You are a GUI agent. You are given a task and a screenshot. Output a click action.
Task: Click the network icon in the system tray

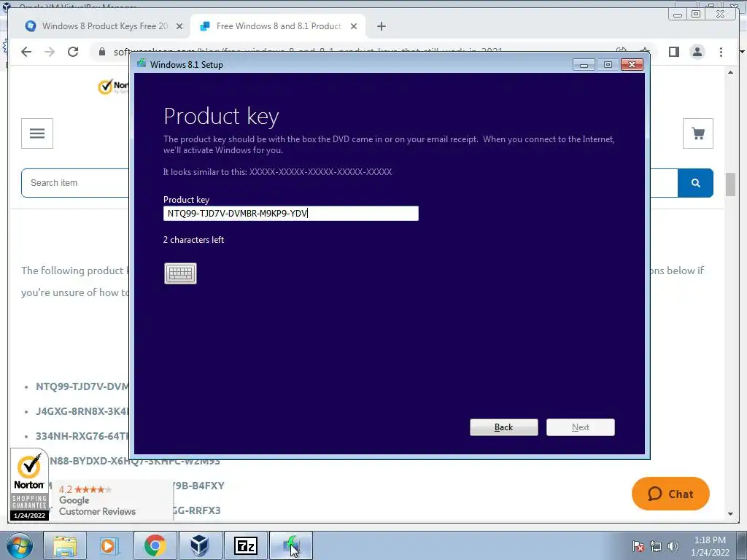point(656,546)
